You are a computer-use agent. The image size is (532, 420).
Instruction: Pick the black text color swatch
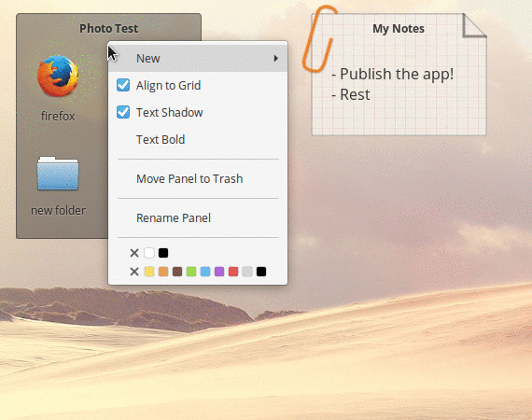pos(163,253)
